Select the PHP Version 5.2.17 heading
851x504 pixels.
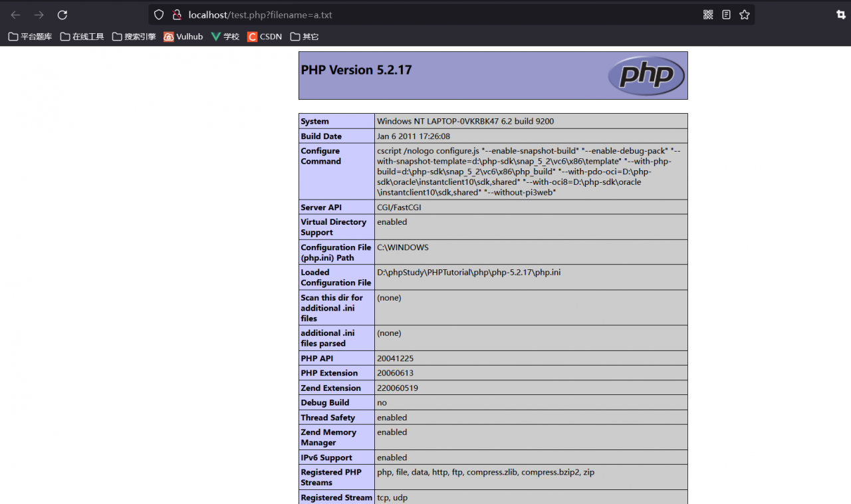point(356,70)
